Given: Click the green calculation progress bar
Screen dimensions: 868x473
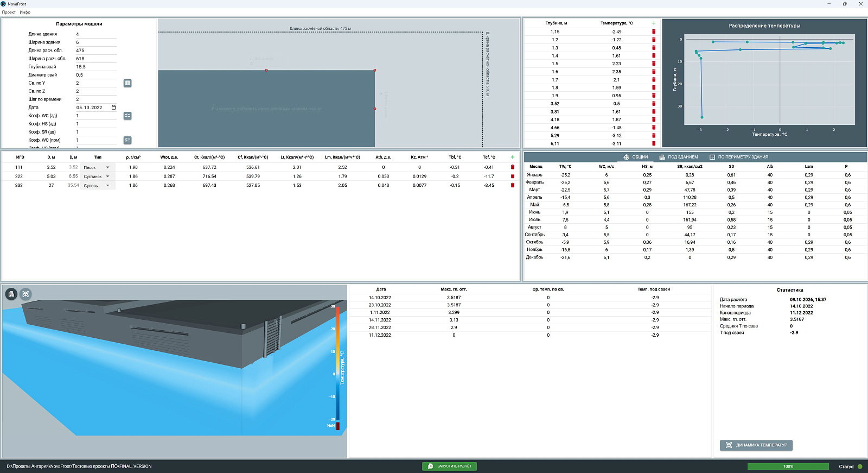Looking at the screenshot, I should click(x=788, y=466).
